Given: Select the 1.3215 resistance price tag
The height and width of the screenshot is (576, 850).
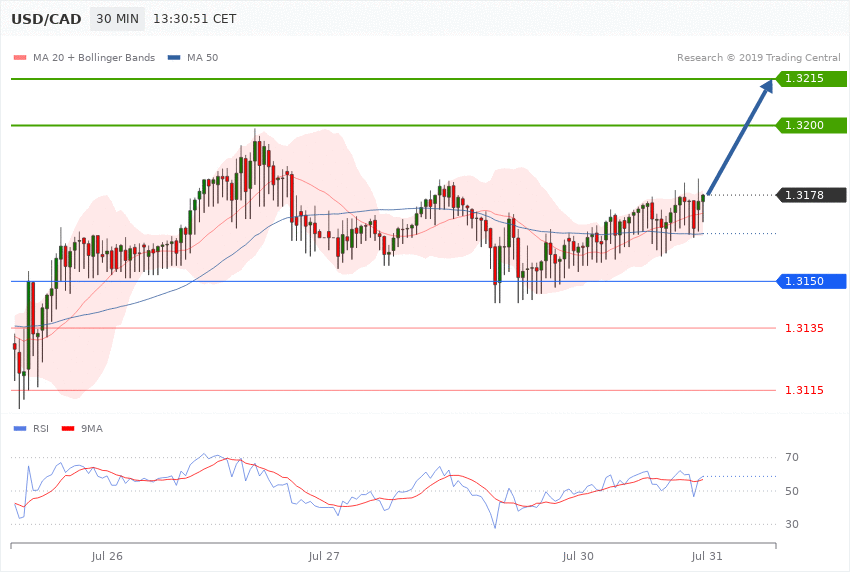Looking at the screenshot, I should pyautogui.click(x=811, y=79).
